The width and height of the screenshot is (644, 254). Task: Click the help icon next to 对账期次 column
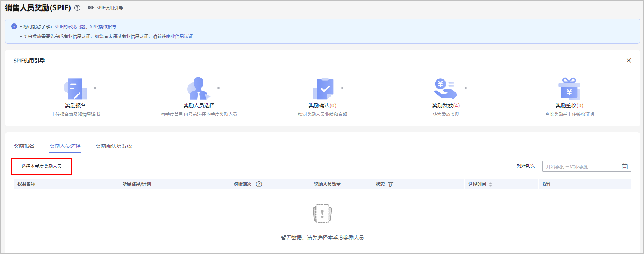(259, 184)
